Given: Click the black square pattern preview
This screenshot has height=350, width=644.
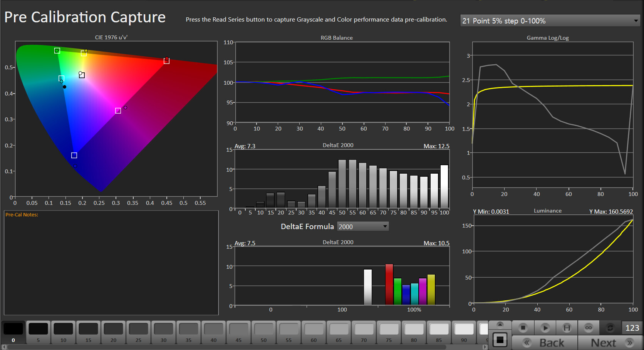Looking at the screenshot, I should (500, 340).
